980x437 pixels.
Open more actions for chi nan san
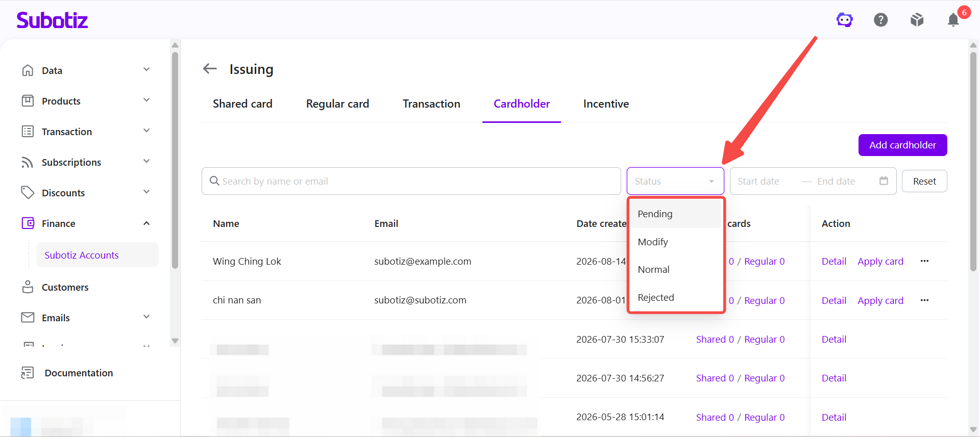924,300
